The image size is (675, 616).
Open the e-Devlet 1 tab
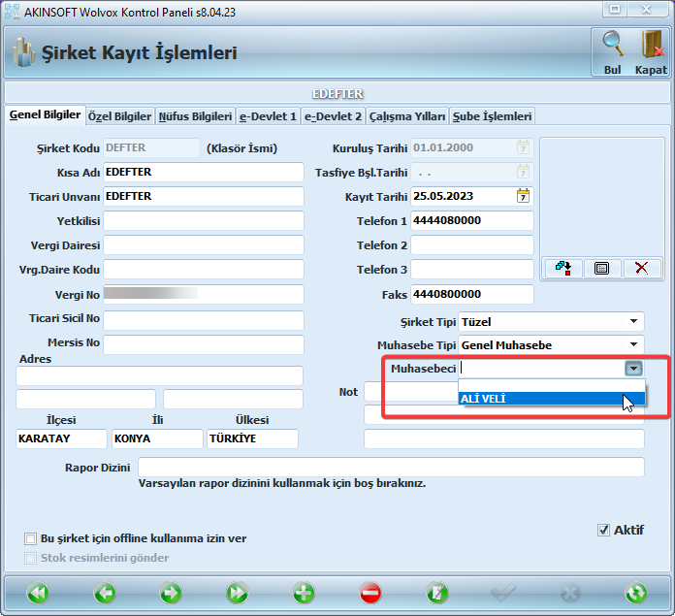click(x=268, y=116)
